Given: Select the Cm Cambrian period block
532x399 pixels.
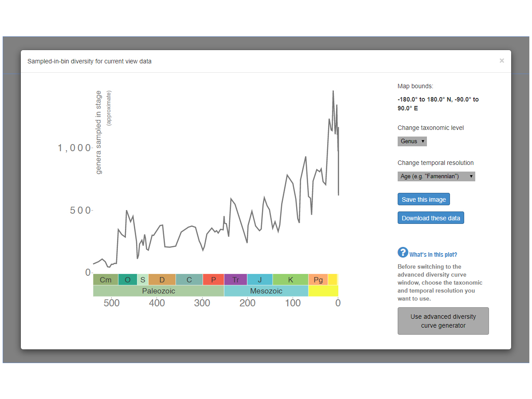Looking at the screenshot, I should click(x=106, y=280).
